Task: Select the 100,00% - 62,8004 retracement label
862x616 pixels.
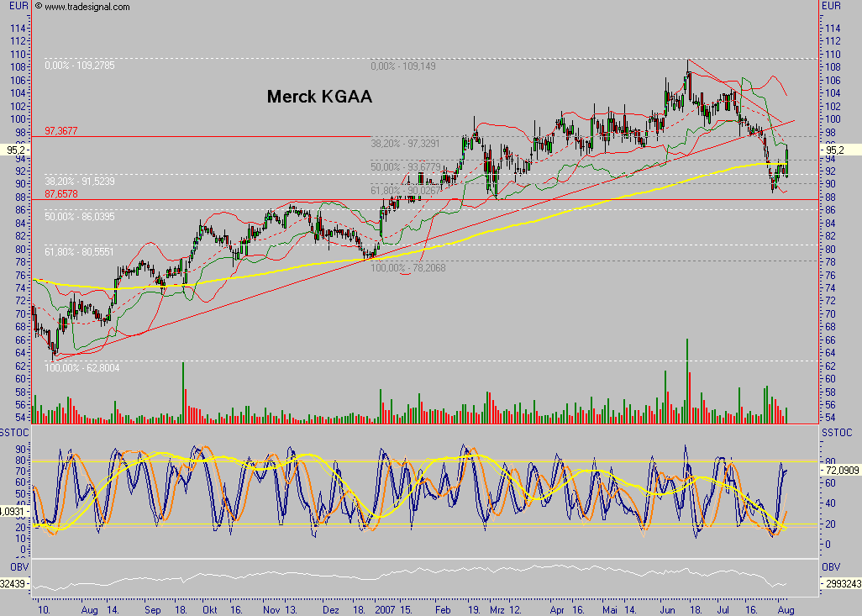Action: pos(81,368)
